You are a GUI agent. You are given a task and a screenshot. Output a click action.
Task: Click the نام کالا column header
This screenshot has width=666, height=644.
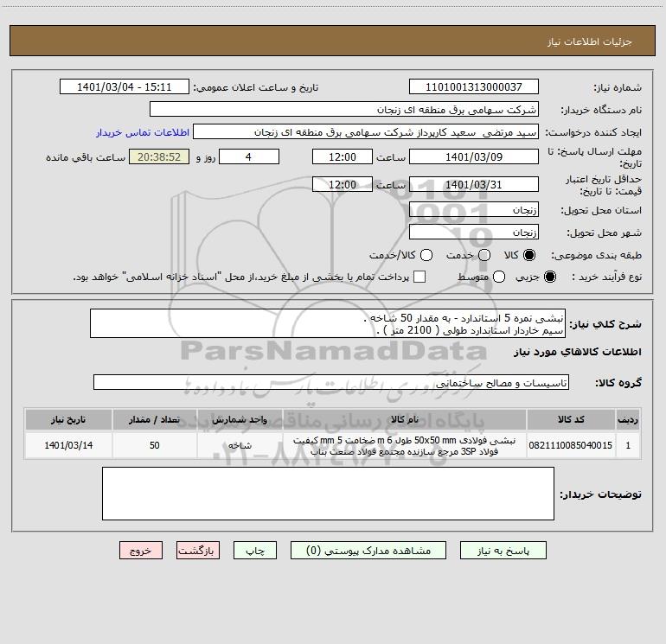click(405, 420)
